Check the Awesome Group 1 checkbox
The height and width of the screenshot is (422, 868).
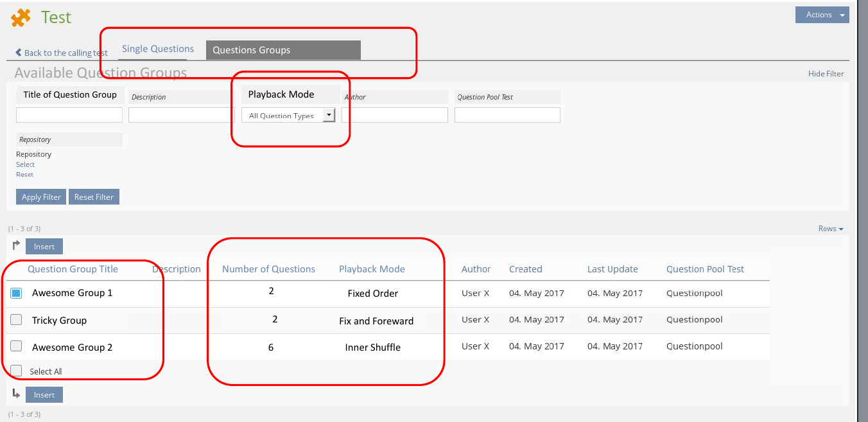(17, 293)
